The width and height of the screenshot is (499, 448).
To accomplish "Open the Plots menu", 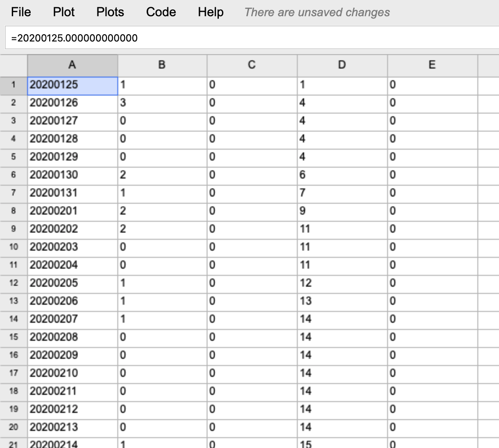I will (110, 12).
